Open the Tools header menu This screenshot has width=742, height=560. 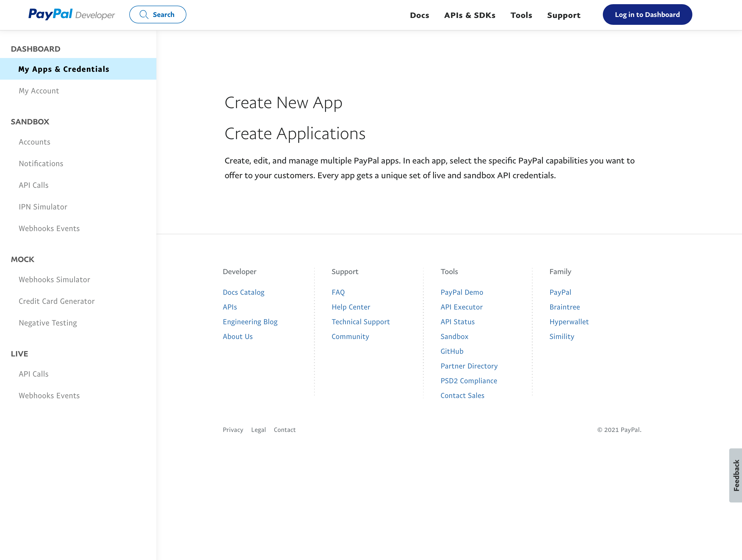[x=521, y=15]
